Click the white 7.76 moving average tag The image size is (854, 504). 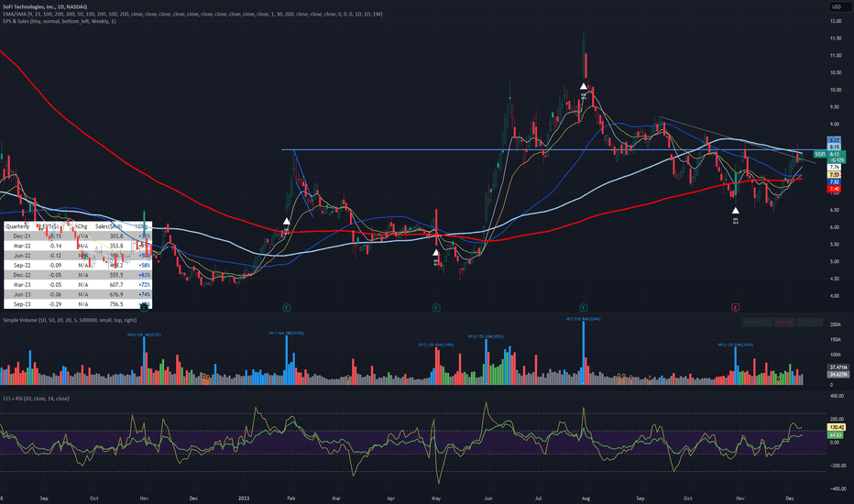[x=834, y=168]
